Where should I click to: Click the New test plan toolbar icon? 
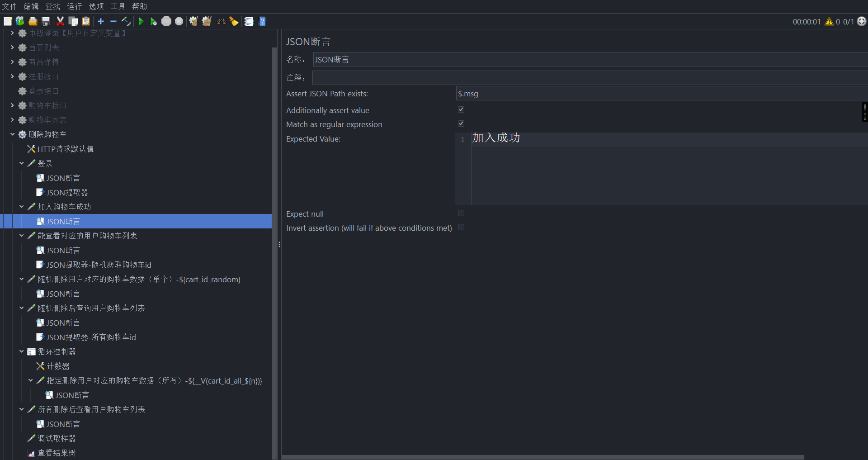pyautogui.click(x=8, y=21)
